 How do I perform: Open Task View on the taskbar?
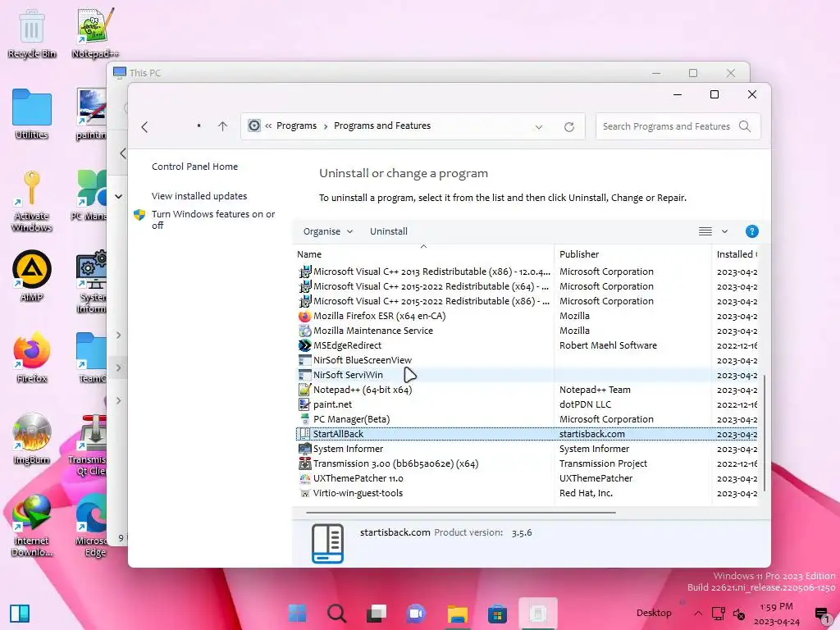pos(376,614)
